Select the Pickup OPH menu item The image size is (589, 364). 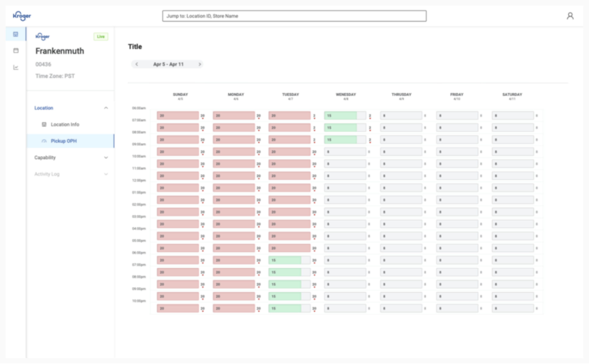coord(70,141)
